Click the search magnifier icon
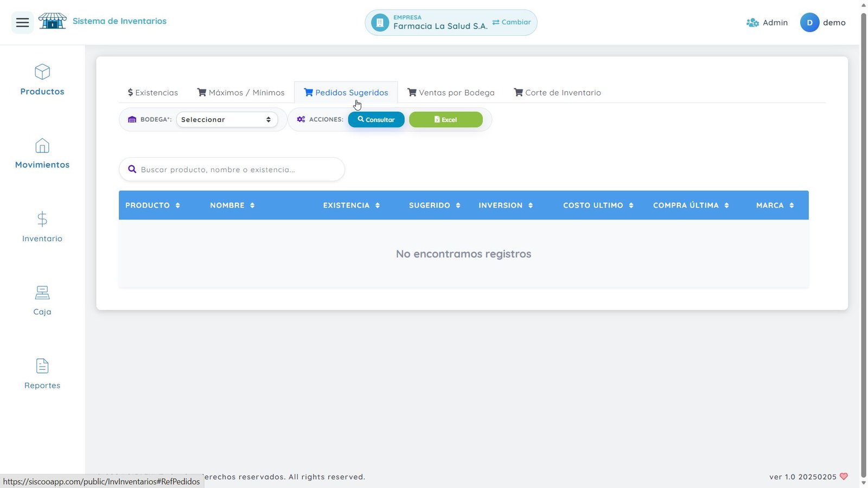This screenshot has height=488, width=868. (x=132, y=169)
